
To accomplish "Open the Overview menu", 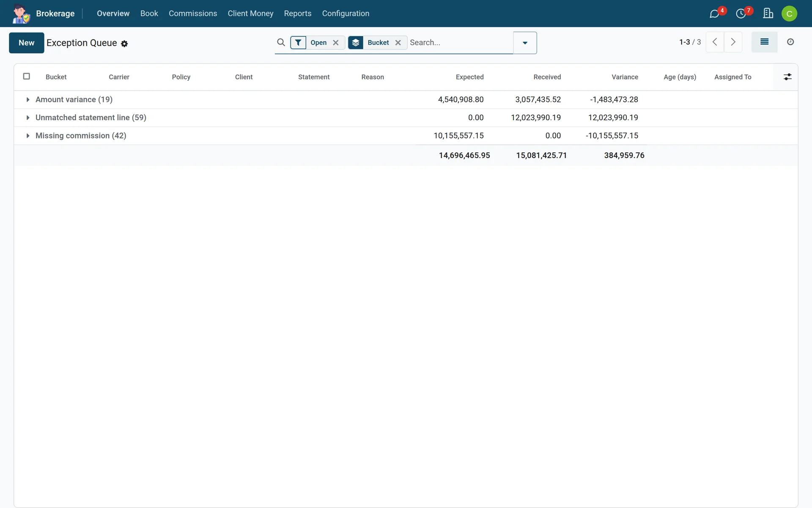I will point(113,14).
